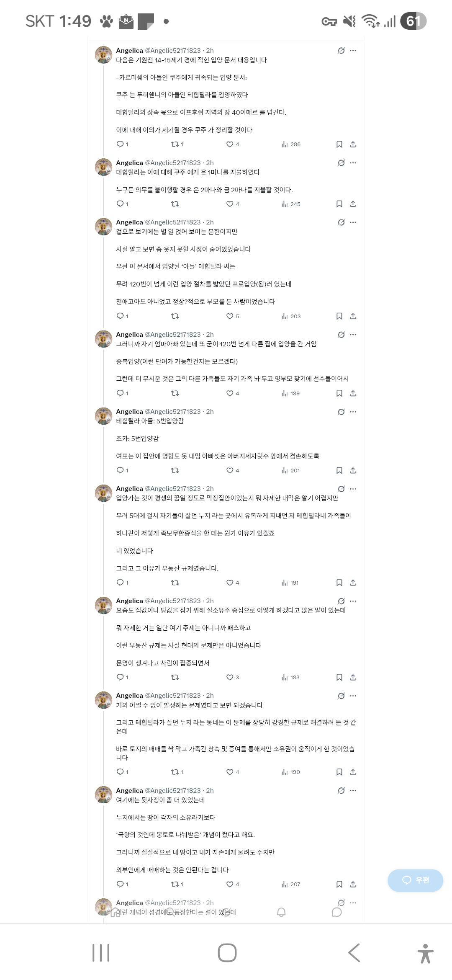Like the tweet about 기원전 14-15세기 adoption document
452x980 pixels.
(x=232, y=144)
